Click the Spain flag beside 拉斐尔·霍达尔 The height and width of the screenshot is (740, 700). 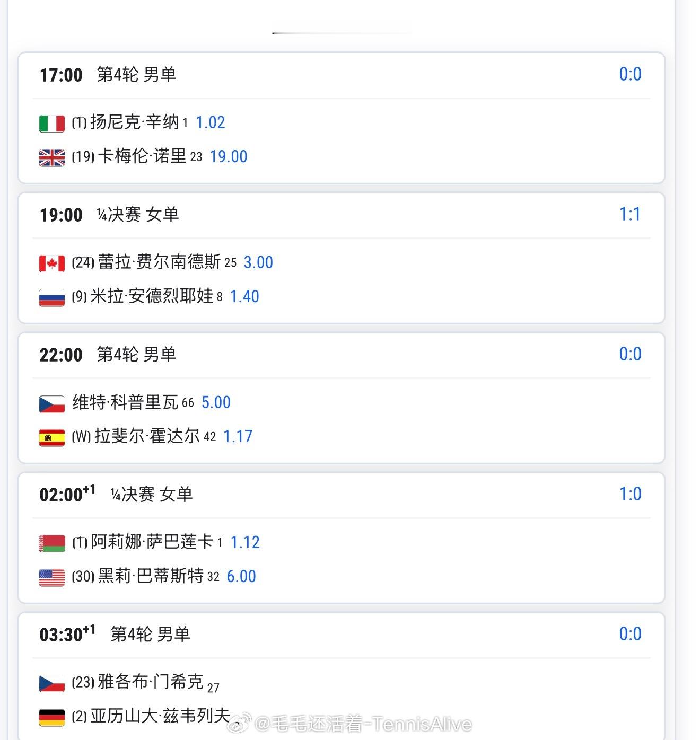(51, 437)
